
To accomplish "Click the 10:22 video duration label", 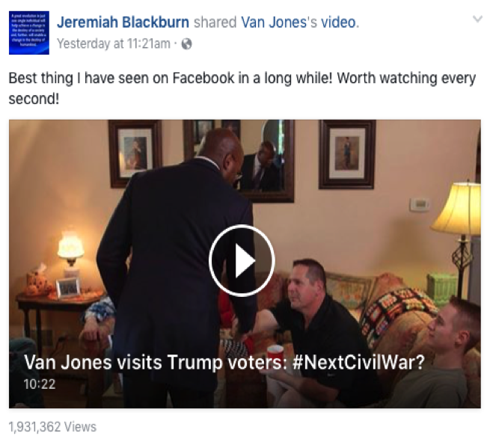I will 40,384.
